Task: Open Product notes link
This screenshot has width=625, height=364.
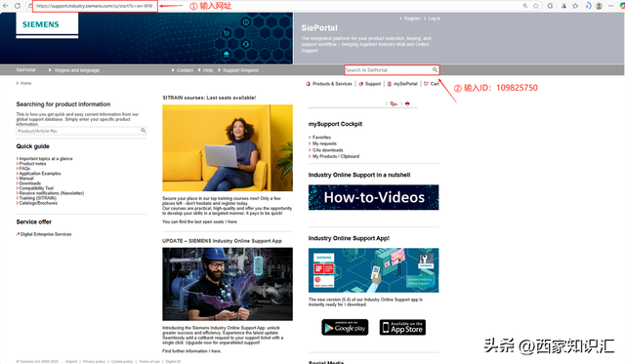Action: tap(31, 163)
